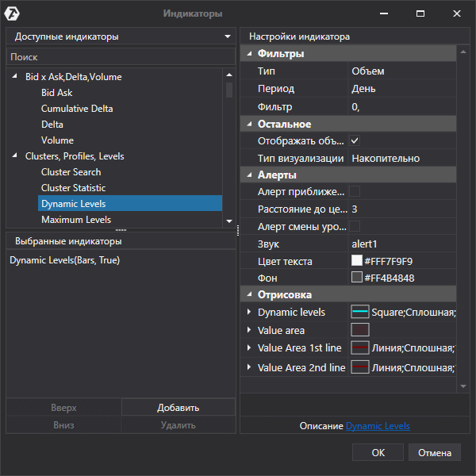The image size is (476, 476).
Task: Select Cumulative Delta indicator
Action: pos(76,109)
